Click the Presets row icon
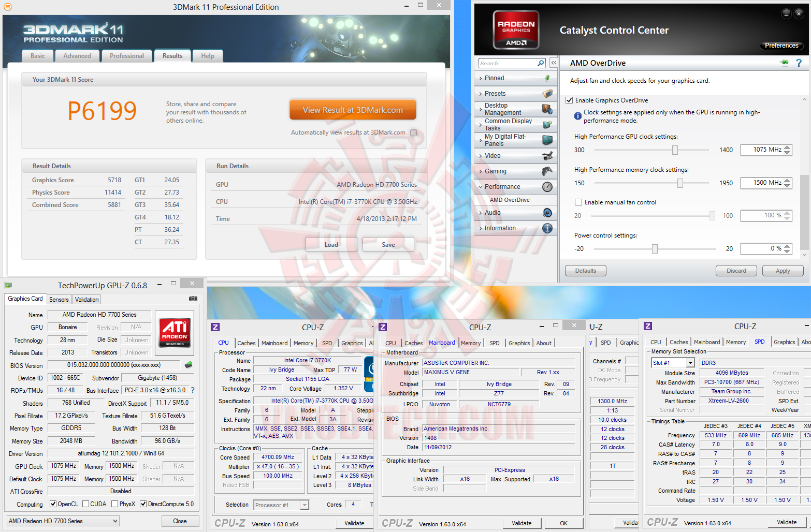The width and height of the screenshot is (811, 532). click(x=547, y=94)
